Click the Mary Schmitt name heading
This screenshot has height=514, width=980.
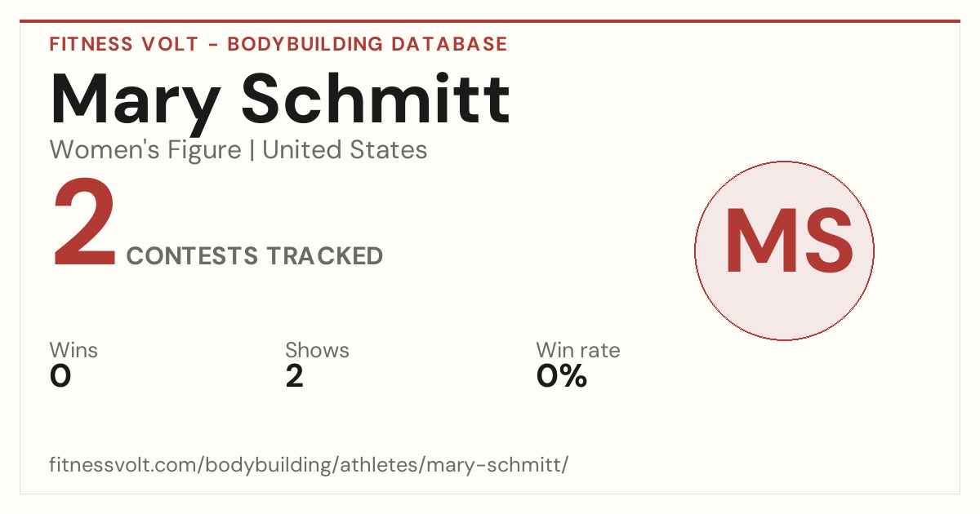280,100
